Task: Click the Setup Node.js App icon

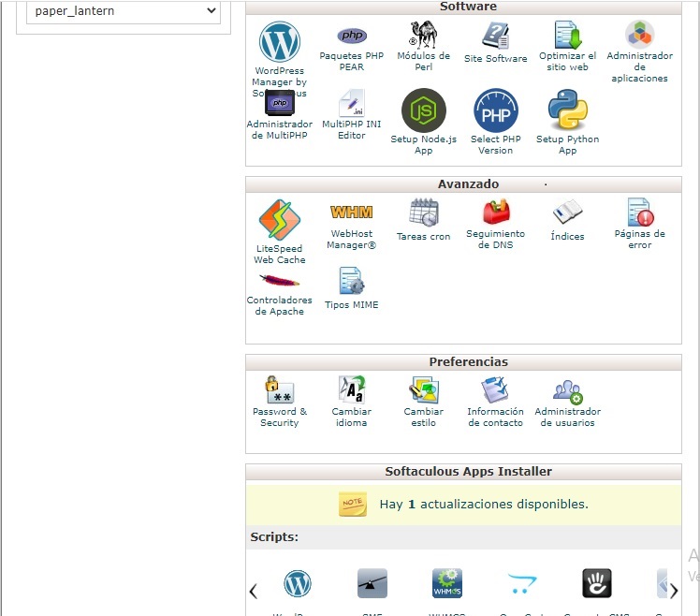Action: click(423, 111)
